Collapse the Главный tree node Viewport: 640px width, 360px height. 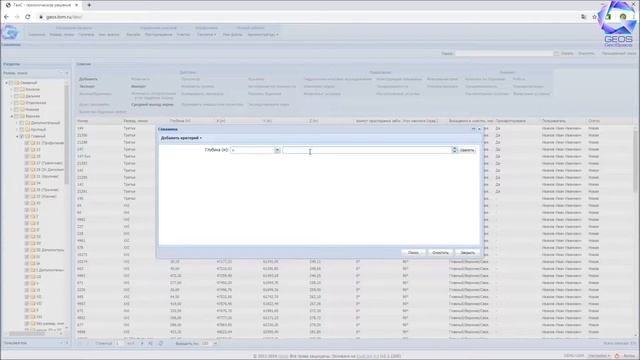pyautogui.click(x=17, y=136)
